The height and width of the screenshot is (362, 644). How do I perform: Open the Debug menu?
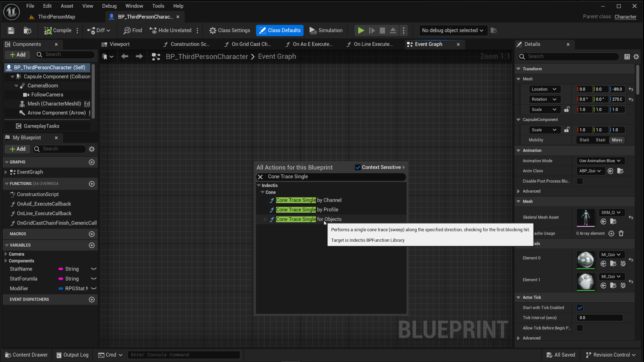[x=109, y=6]
